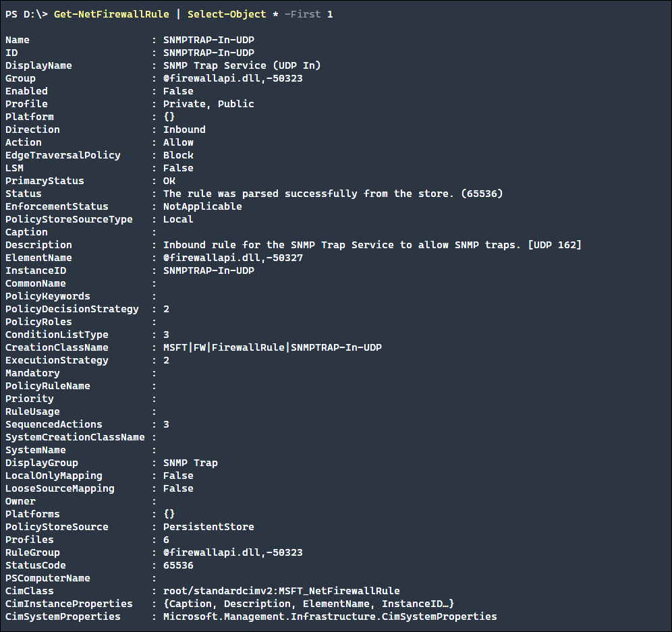Click the Enabled property's False value
This screenshot has height=632, width=672.
pos(178,91)
